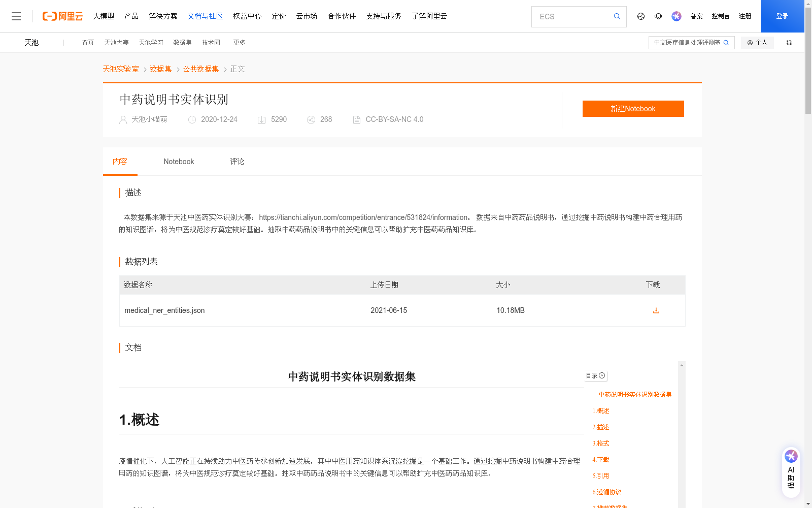Open 数据集 navigation item in sub-nav

[x=182, y=43]
